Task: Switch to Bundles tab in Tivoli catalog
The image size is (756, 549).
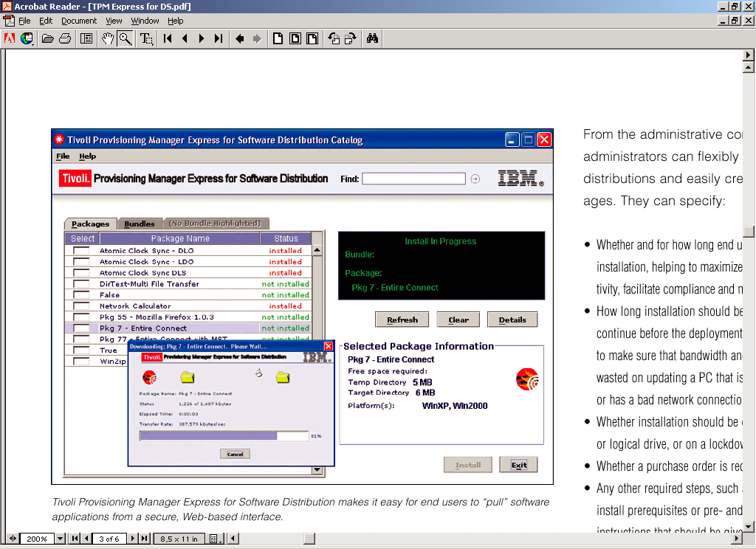Action: (x=140, y=224)
